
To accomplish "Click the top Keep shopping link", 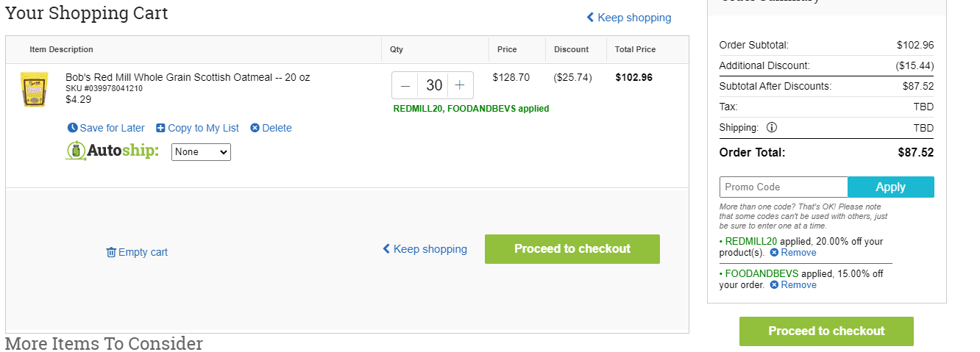I will coord(629,18).
